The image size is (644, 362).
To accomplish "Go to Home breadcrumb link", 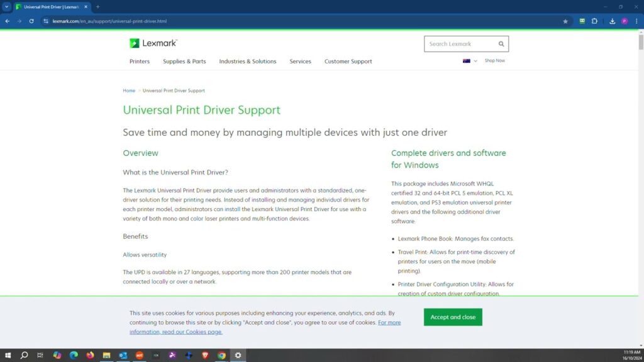I will [129, 90].
